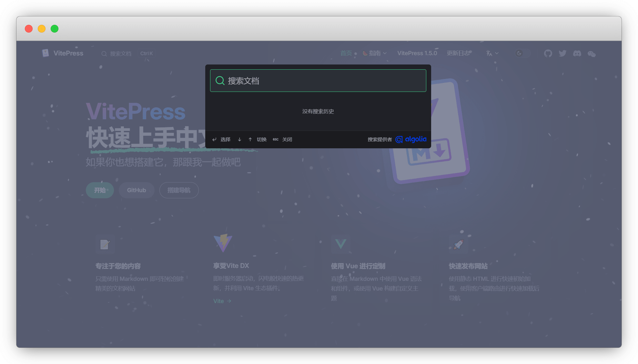Open the language translation dropdown

tap(492, 53)
